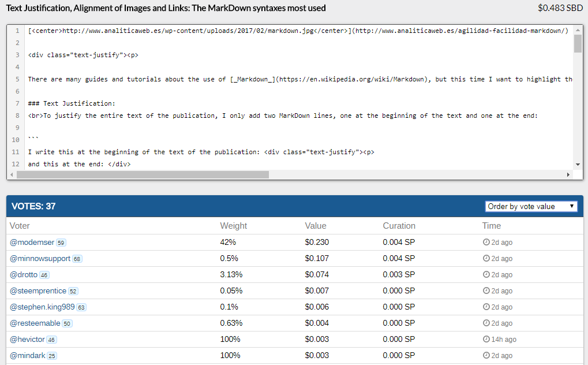The image size is (588, 365).
Task: Open the @steemprentice voter profile link
Action: tap(38, 290)
